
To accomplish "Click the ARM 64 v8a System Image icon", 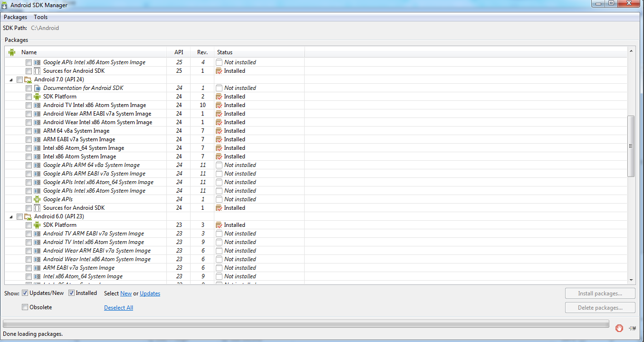I will click(37, 131).
